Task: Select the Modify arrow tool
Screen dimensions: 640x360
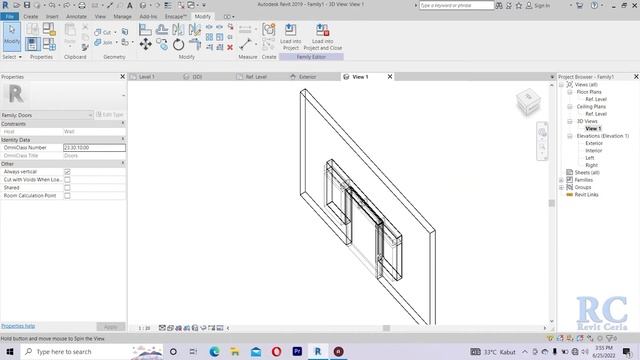Action: [12, 37]
